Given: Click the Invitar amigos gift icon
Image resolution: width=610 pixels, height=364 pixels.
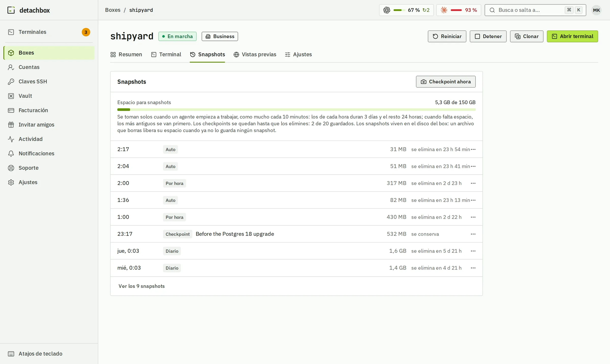Looking at the screenshot, I should [11, 125].
